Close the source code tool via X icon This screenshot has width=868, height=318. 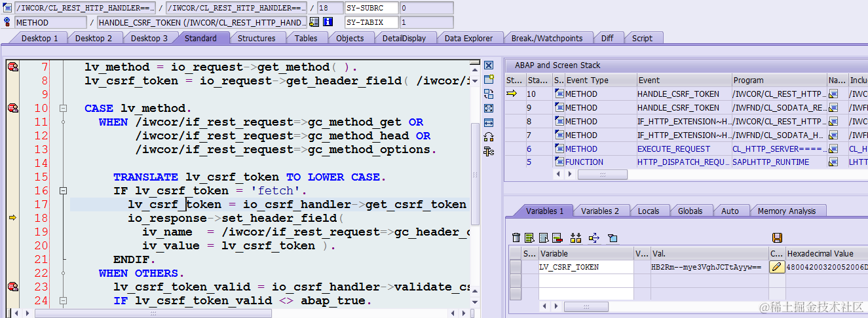point(488,65)
